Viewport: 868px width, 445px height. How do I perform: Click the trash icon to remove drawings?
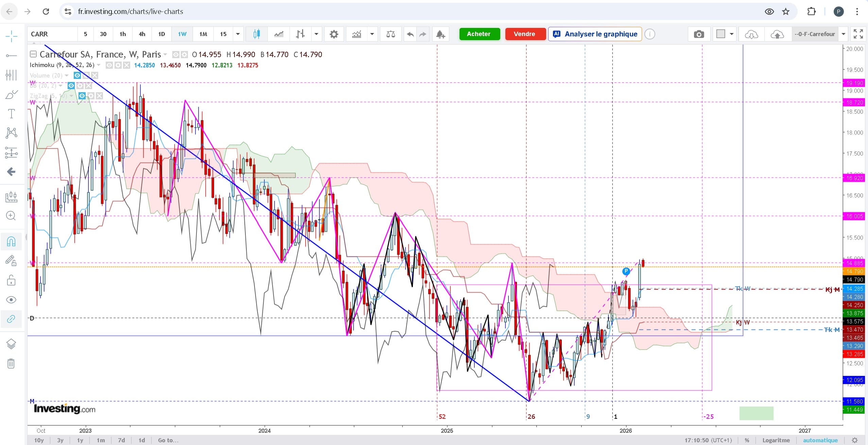(x=11, y=364)
